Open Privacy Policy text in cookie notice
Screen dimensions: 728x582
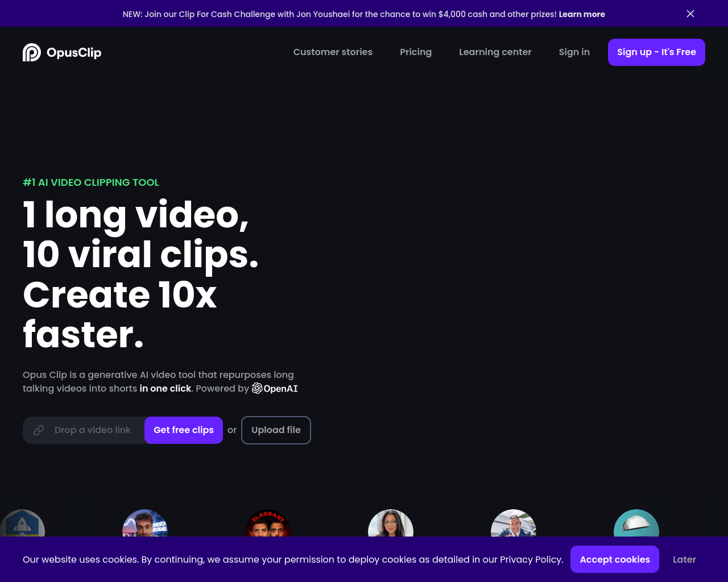531,559
